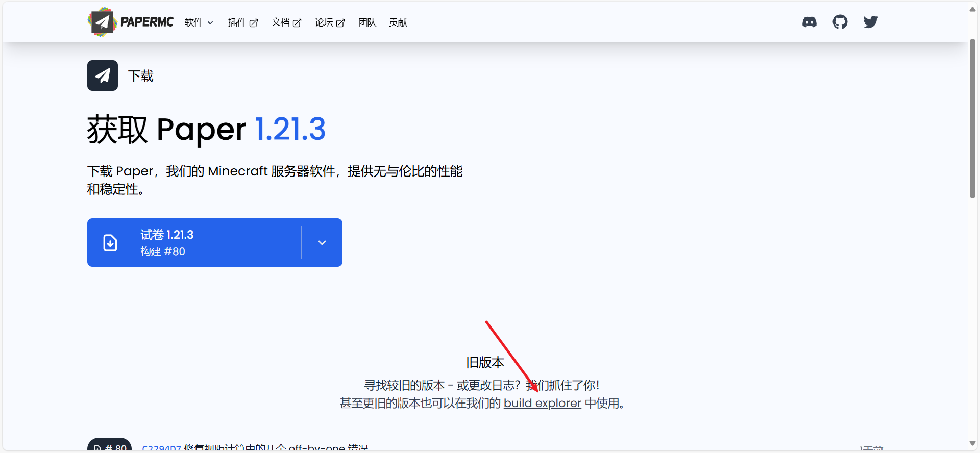
Task: Open the Discord icon link
Action: [810, 22]
